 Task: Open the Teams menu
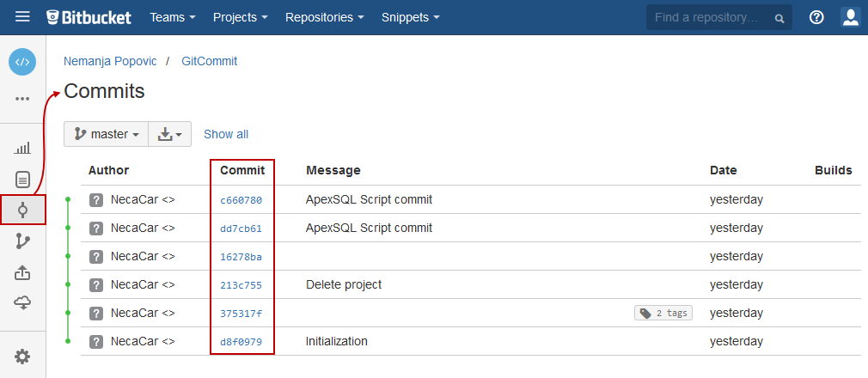(x=172, y=17)
